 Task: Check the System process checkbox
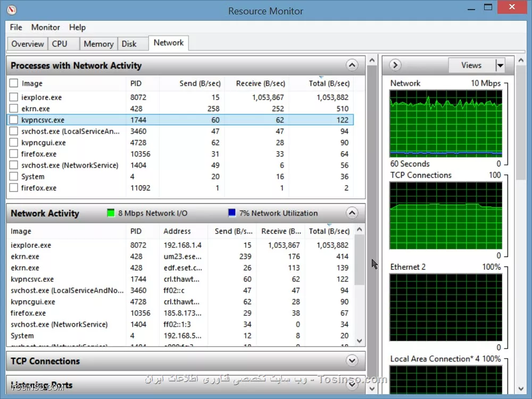click(x=14, y=177)
